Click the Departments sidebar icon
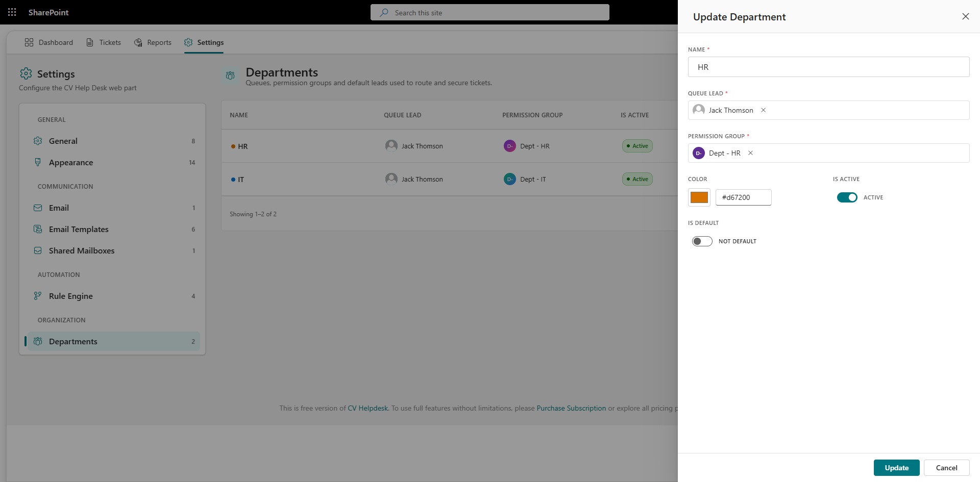980x482 pixels. pos(38,341)
